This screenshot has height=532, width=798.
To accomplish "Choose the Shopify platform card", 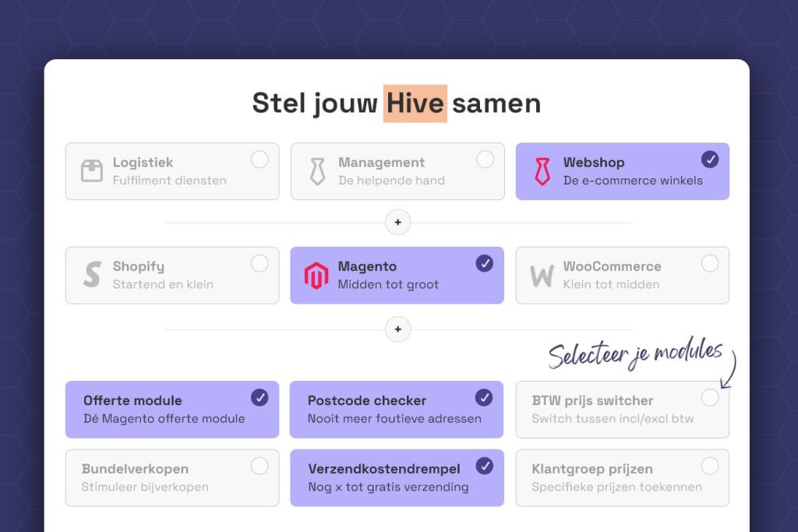I will 171,275.
